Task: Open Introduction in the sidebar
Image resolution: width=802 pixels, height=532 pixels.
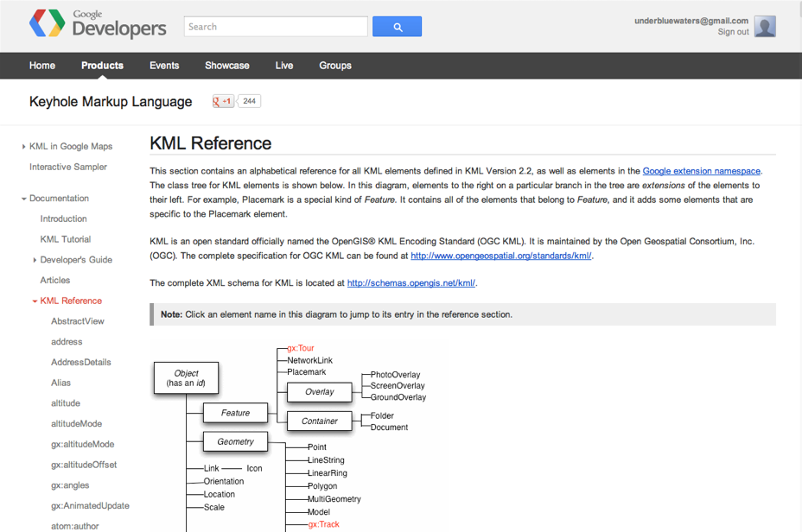Action: 63,218
